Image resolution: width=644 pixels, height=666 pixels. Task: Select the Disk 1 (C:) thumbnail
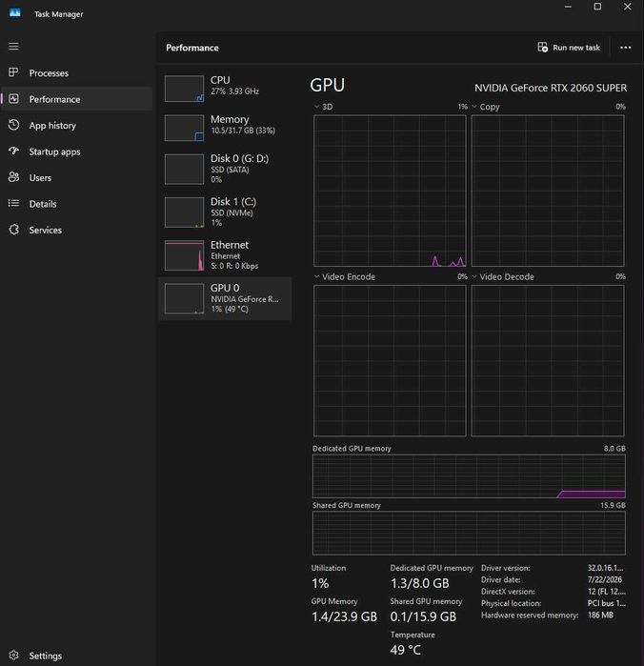pos(185,212)
